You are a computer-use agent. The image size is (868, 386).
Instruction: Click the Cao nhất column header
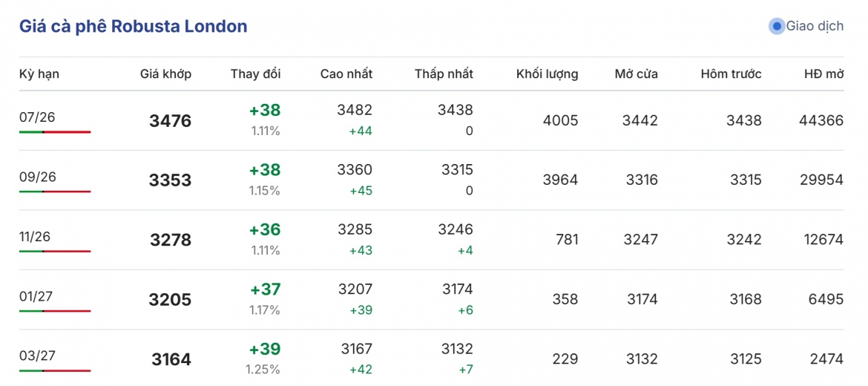click(346, 73)
